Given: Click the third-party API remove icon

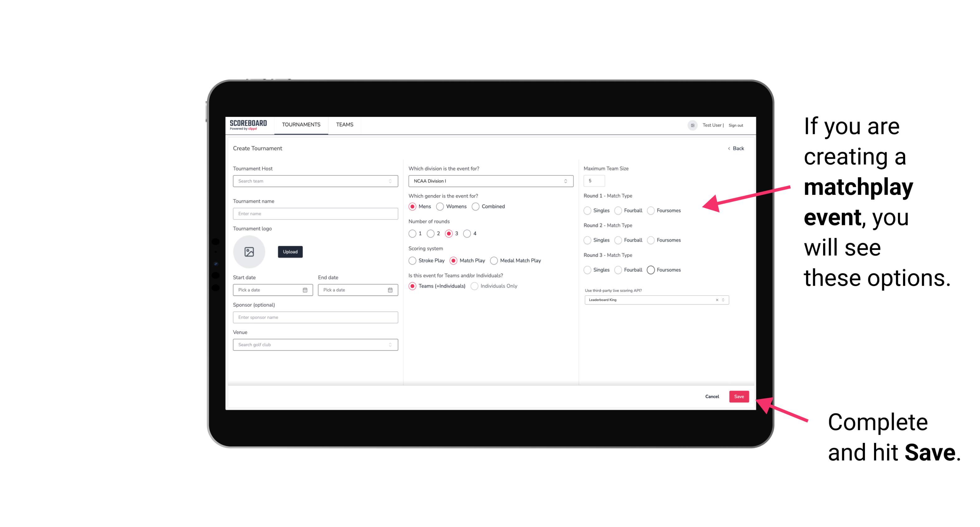Looking at the screenshot, I should tap(717, 300).
